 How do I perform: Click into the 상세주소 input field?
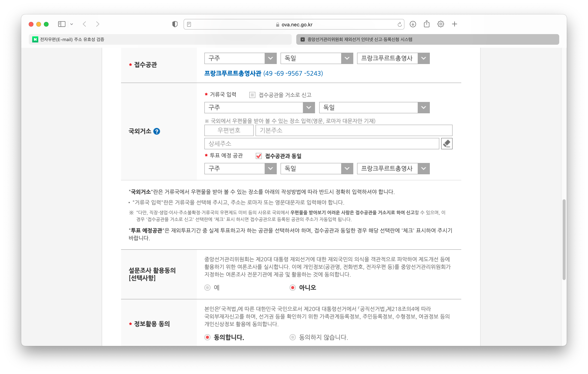click(x=321, y=144)
